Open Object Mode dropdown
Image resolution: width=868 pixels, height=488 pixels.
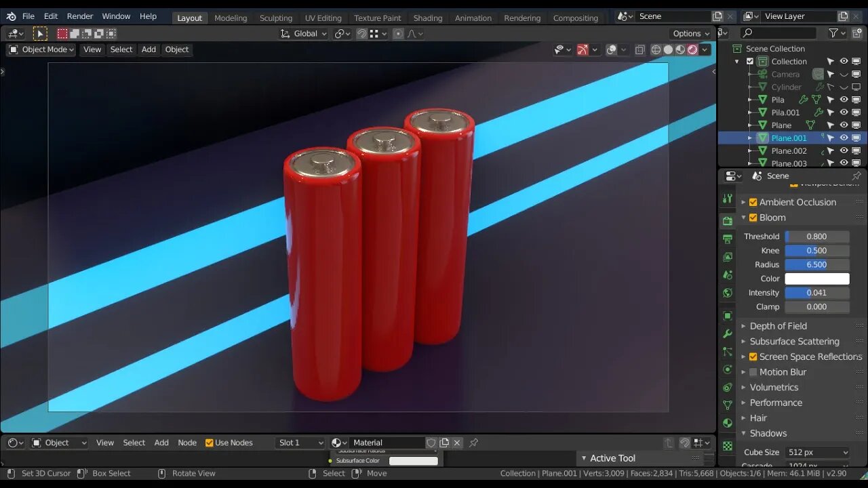pyautogui.click(x=41, y=49)
